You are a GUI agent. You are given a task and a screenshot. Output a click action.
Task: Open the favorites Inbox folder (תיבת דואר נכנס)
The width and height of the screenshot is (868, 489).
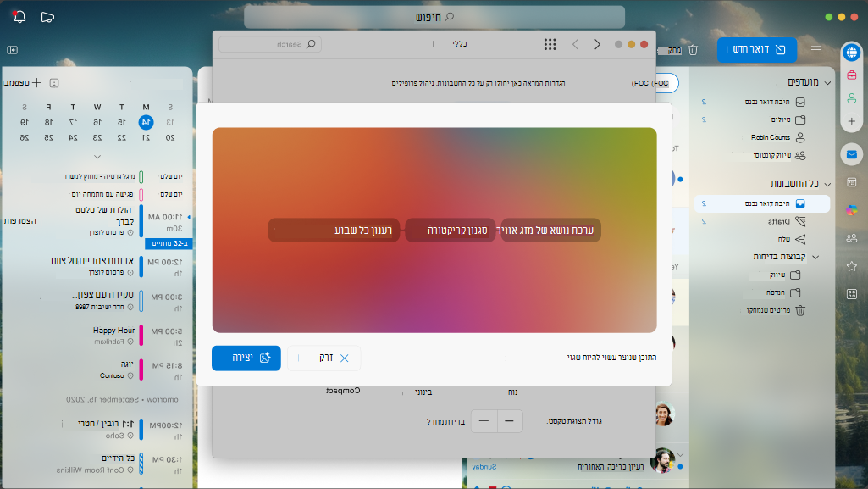761,102
